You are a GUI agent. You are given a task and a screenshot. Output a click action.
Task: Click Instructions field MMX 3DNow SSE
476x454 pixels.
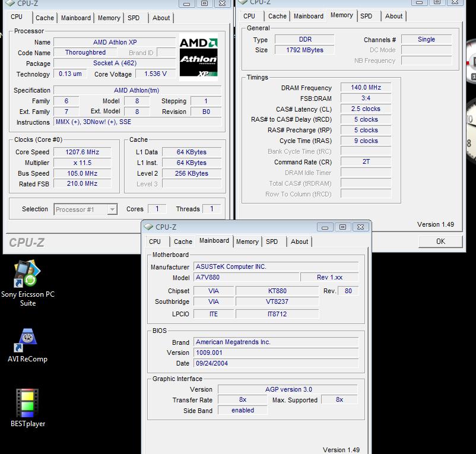coord(138,122)
